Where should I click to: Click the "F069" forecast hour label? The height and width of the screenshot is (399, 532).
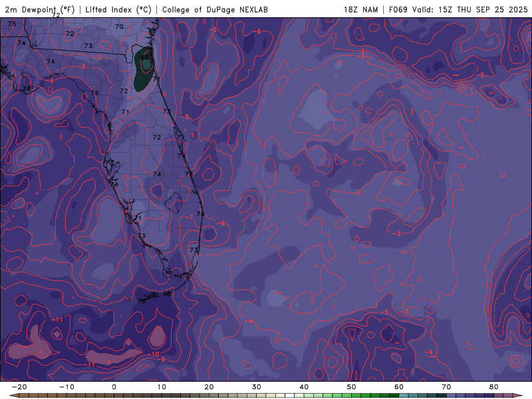(x=398, y=9)
